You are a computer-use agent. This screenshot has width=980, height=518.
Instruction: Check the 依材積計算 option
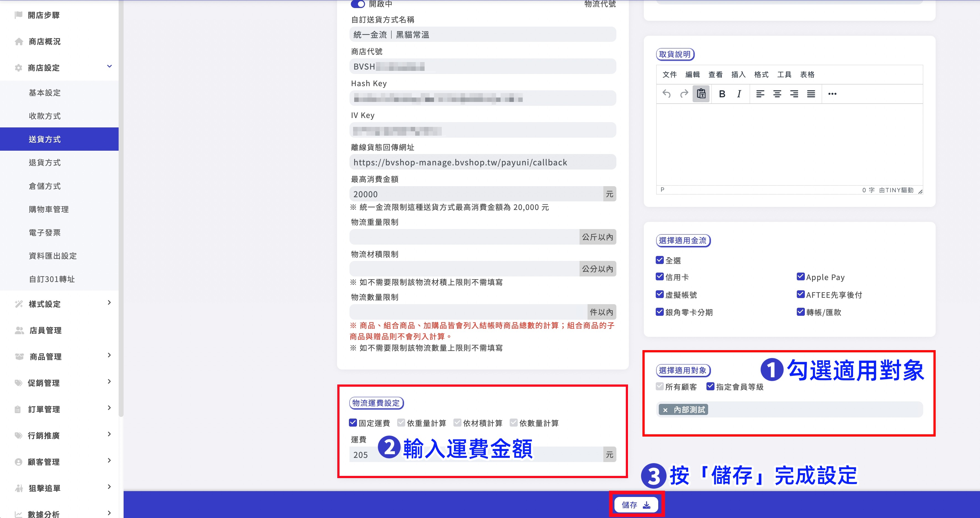pyautogui.click(x=457, y=422)
